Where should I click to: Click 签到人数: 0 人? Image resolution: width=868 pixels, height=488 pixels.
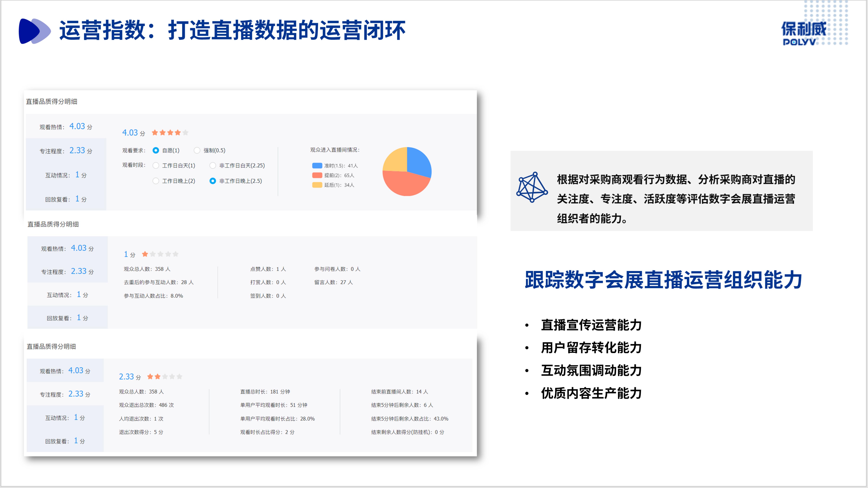[x=268, y=296]
